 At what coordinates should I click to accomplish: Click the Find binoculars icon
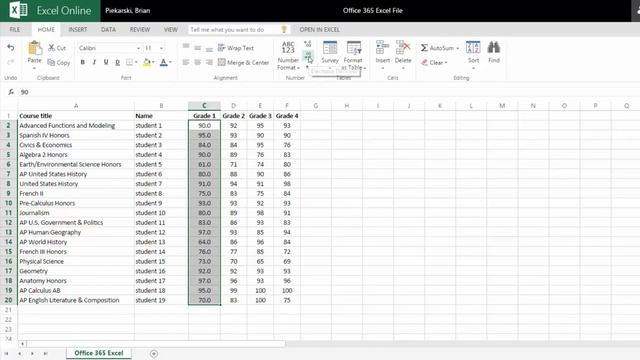point(494,48)
